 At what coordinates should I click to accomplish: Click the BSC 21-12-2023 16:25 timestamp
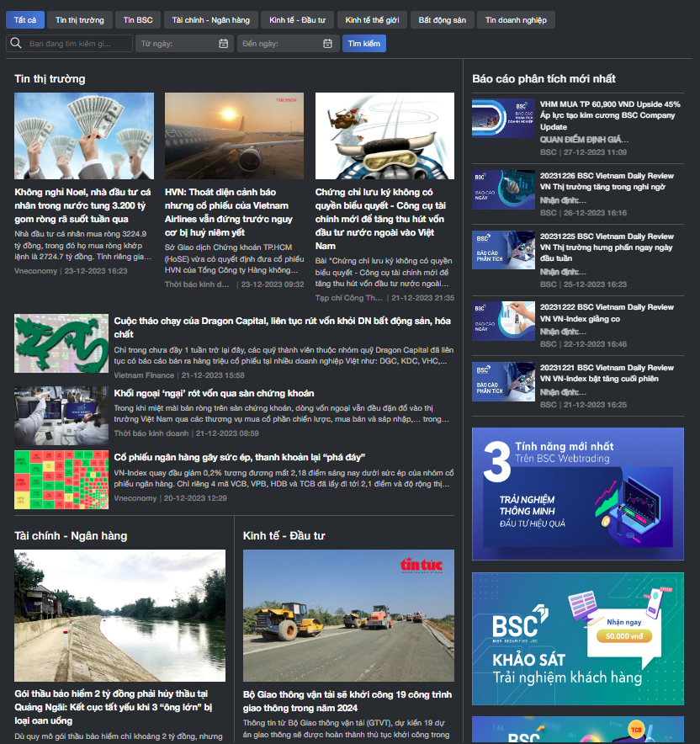(583, 405)
